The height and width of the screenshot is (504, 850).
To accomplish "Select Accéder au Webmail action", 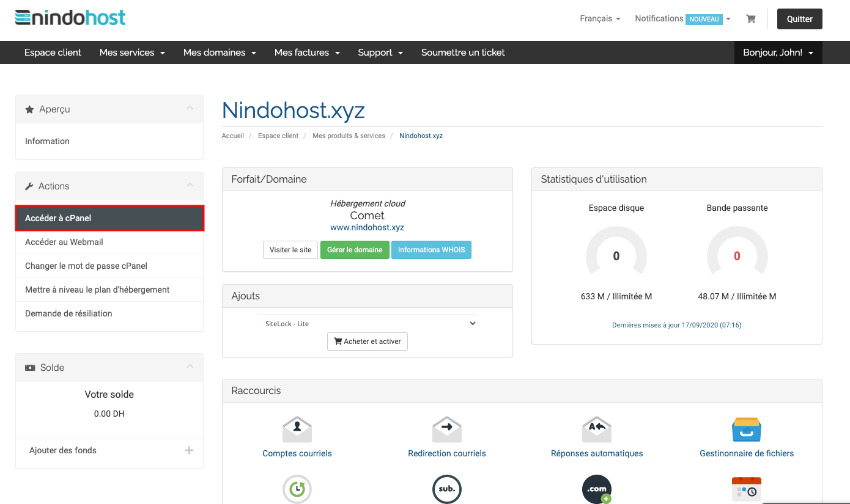I will coord(109,242).
